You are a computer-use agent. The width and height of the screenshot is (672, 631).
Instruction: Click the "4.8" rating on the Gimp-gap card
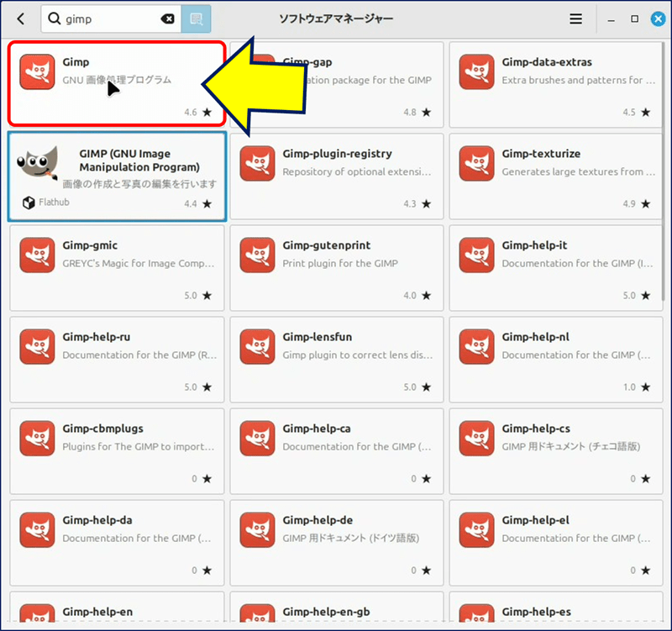pos(410,113)
